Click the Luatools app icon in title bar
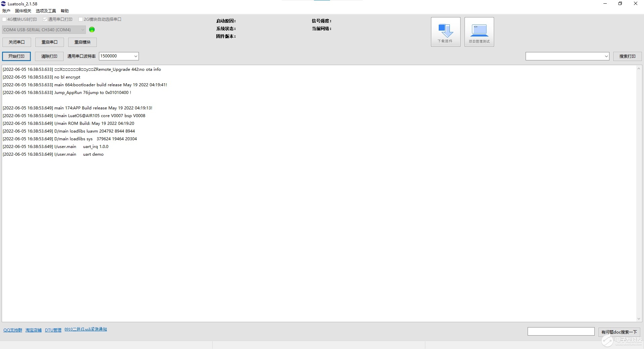 [3, 4]
